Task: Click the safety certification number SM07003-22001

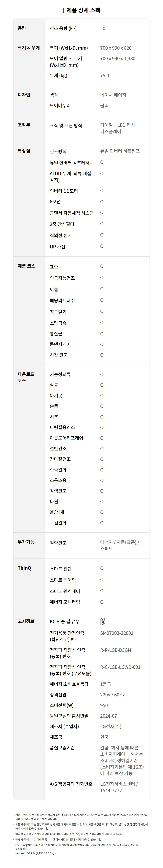Action: point(117,633)
